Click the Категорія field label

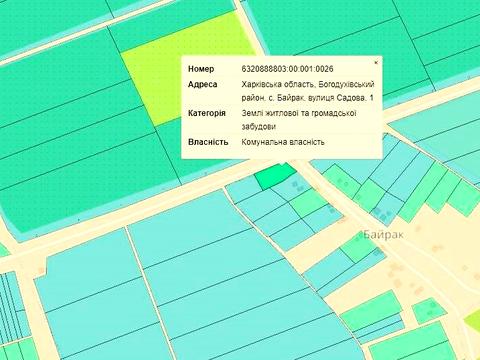tap(207, 113)
